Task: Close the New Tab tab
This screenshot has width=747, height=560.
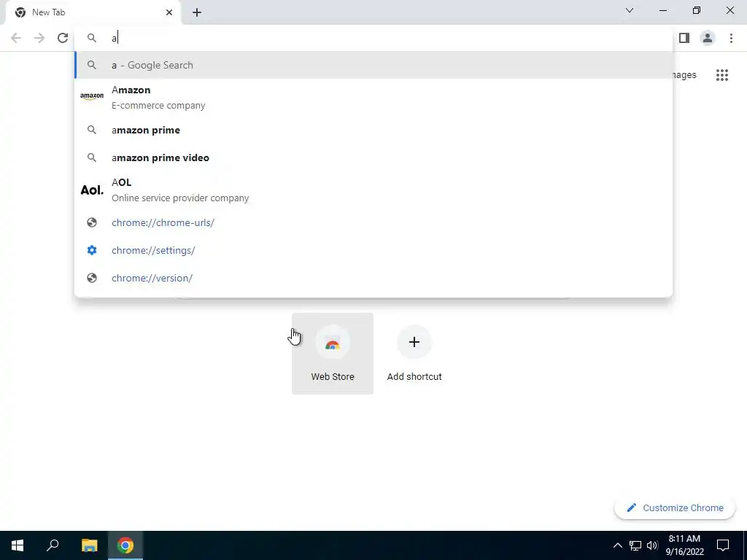Action: click(x=169, y=12)
